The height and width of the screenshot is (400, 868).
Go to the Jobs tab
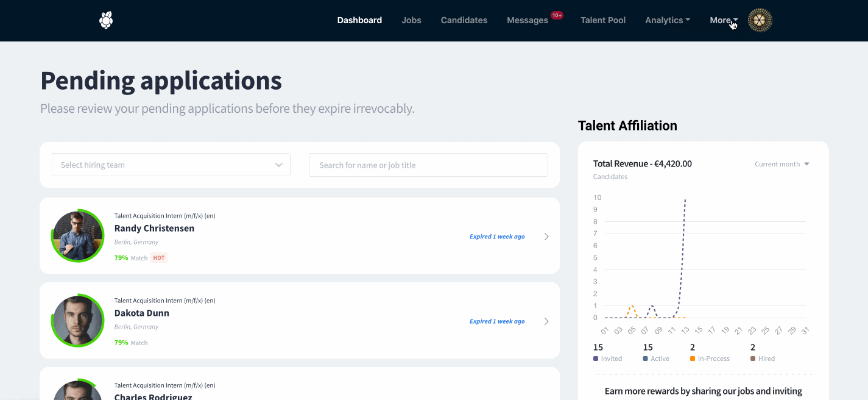tap(411, 20)
